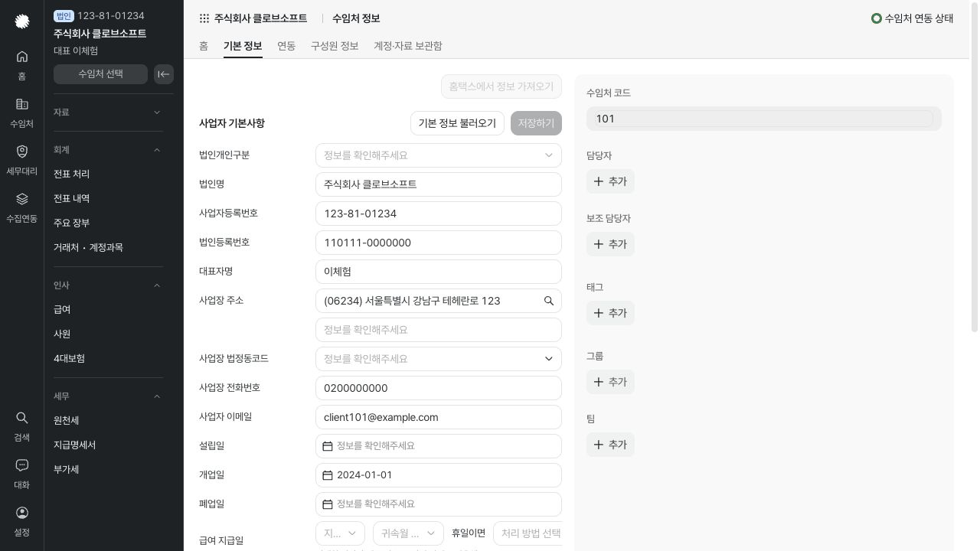This screenshot has height=551, width=980.
Task: Add a 보조 담당자 with plus button
Action: (x=610, y=244)
